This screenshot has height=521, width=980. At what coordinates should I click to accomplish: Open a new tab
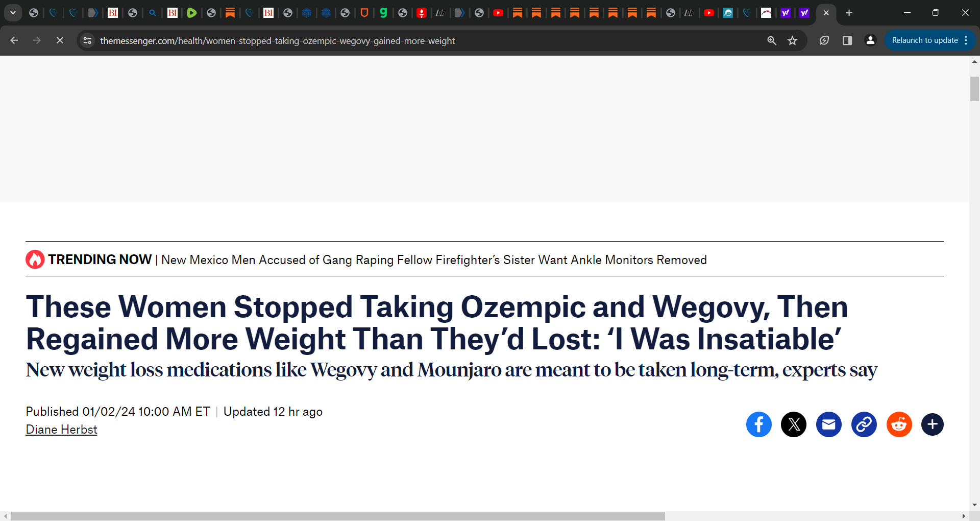(x=849, y=13)
